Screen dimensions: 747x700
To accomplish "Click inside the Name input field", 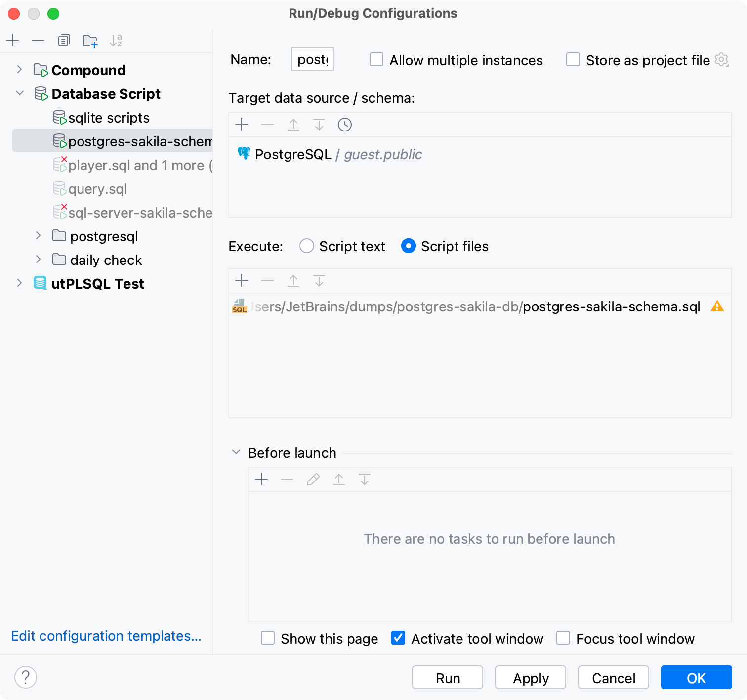I will pos(312,59).
